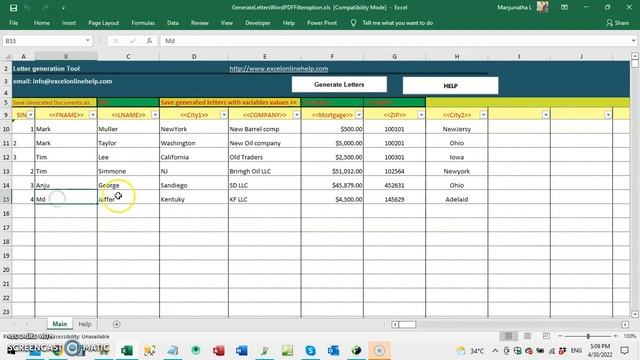The image size is (640, 360).
Task: Open the Power Pivot ribbon tab
Action: (322, 23)
